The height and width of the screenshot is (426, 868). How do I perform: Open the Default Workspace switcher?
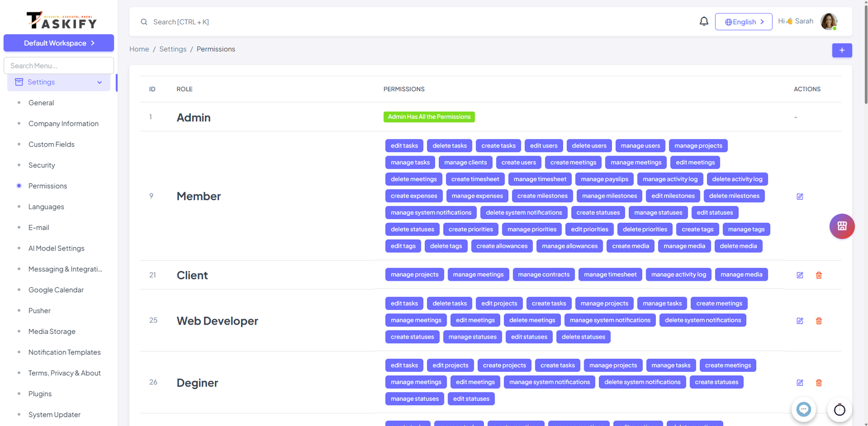pyautogui.click(x=59, y=43)
